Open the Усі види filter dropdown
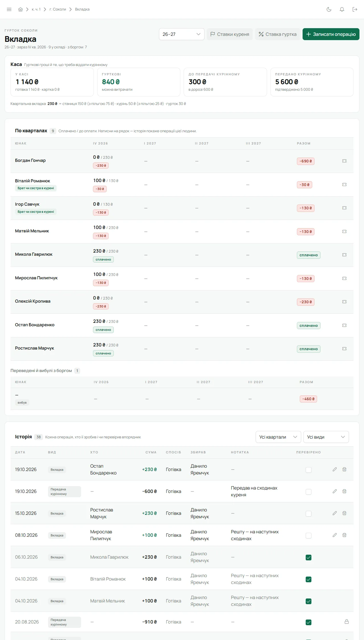This screenshot has height=640, width=364. point(326,437)
